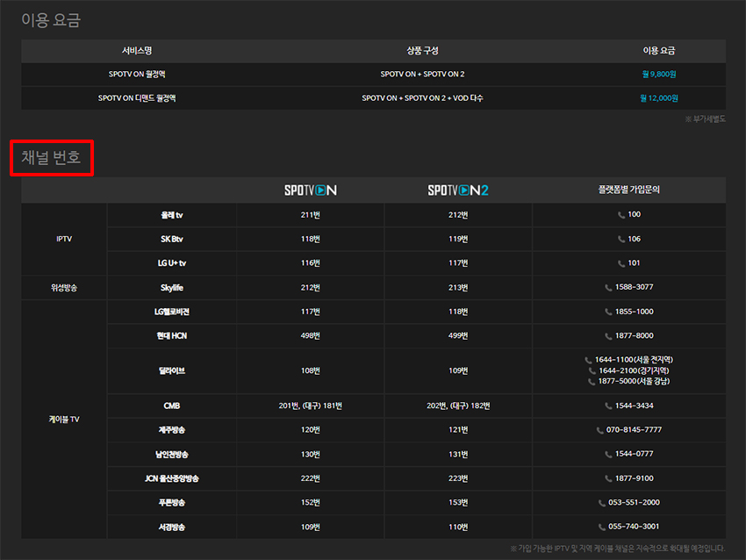Click the footnote about IPTV channel expansion
746x560 pixels.
[x=618, y=549]
